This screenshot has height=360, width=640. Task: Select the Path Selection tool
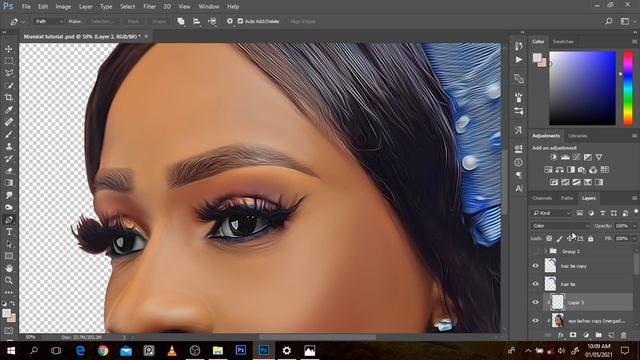click(9, 244)
